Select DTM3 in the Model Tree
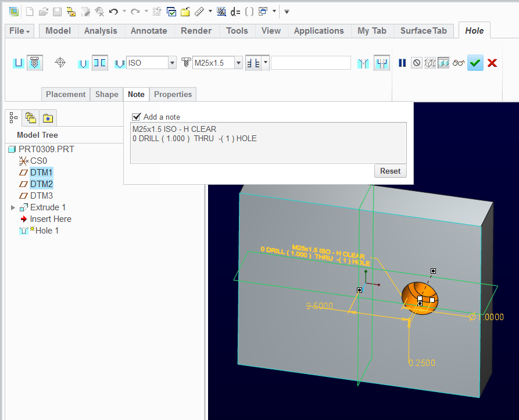 41,196
